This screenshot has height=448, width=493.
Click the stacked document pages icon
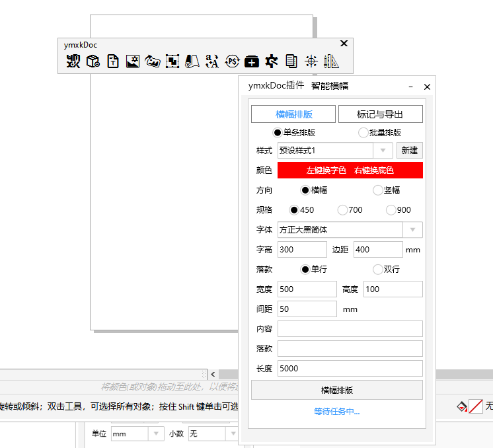pyautogui.click(x=291, y=61)
